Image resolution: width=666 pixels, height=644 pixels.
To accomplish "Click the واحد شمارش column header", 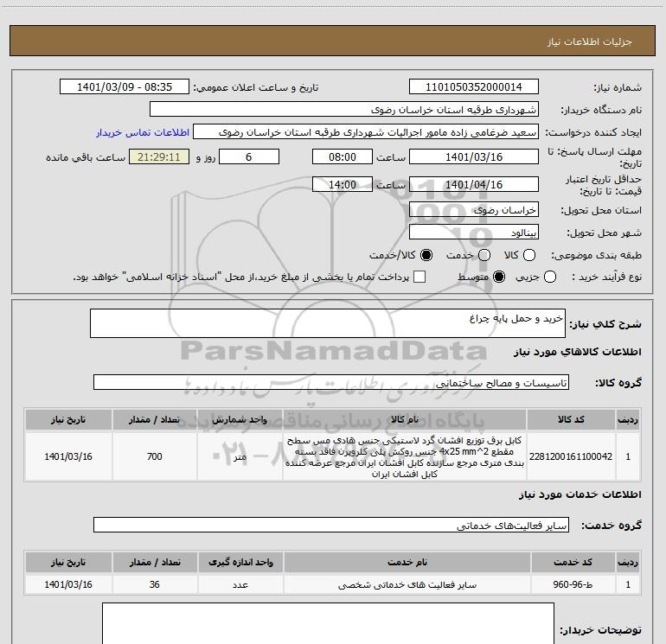I will tap(240, 419).
